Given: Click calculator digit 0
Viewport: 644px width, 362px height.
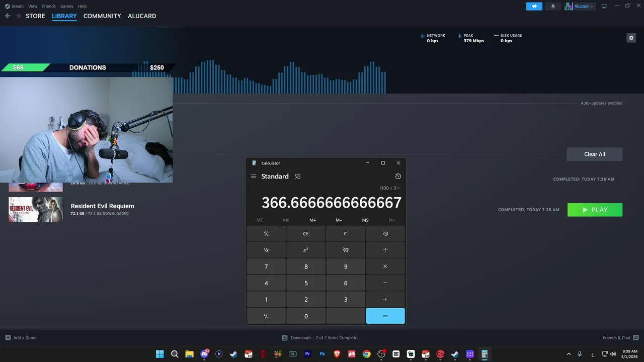Looking at the screenshot, I should click(306, 316).
